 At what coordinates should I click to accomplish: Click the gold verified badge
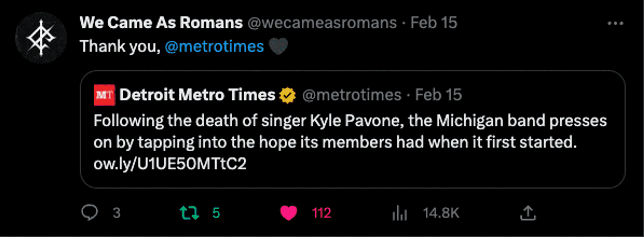point(287,95)
